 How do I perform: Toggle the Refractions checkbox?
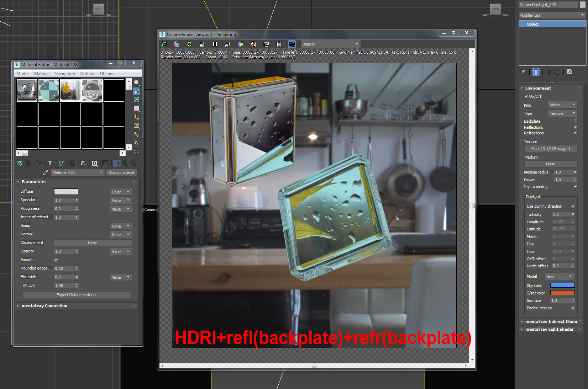(576, 133)
